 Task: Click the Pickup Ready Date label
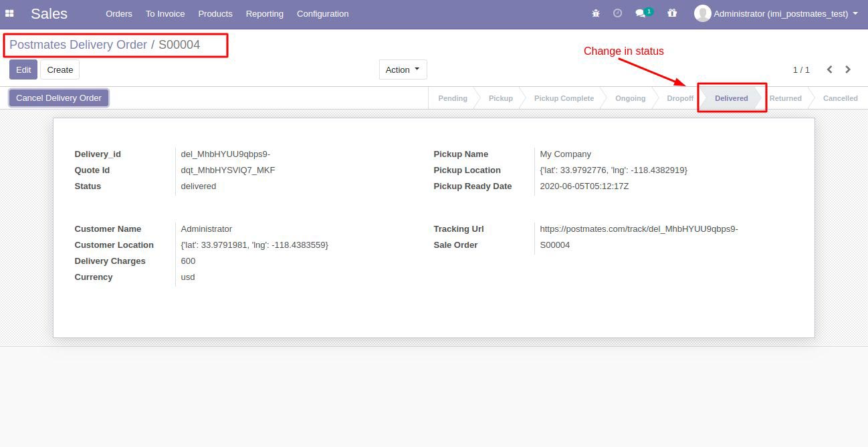point(473,186)
